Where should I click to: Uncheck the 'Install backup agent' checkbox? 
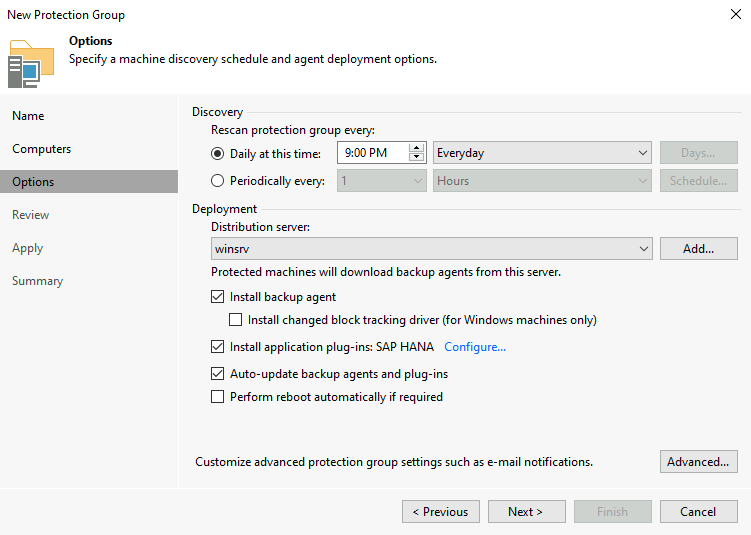click(x=218, y=297)
